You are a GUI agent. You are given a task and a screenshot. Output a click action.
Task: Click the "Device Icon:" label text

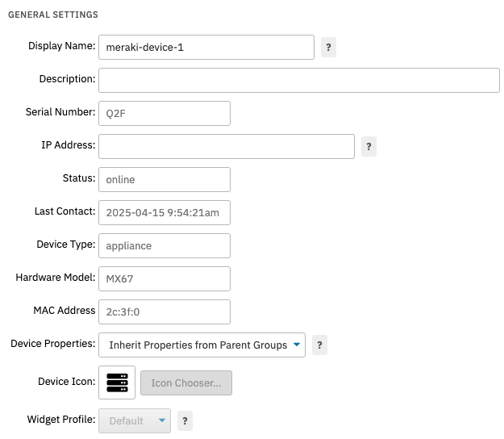66,382
